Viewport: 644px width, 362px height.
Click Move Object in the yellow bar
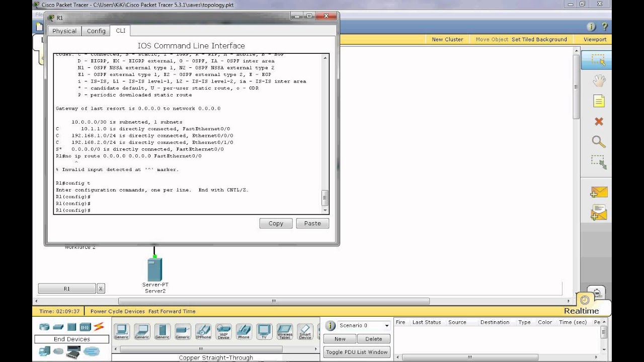click(492, 39)
